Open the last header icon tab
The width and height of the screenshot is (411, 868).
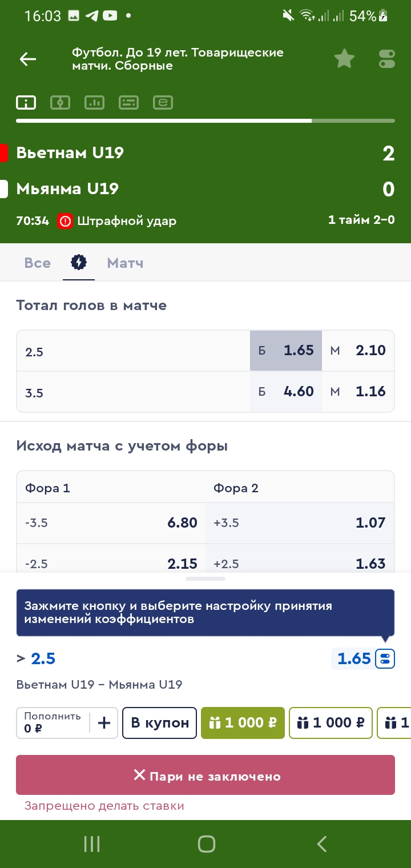163,103
